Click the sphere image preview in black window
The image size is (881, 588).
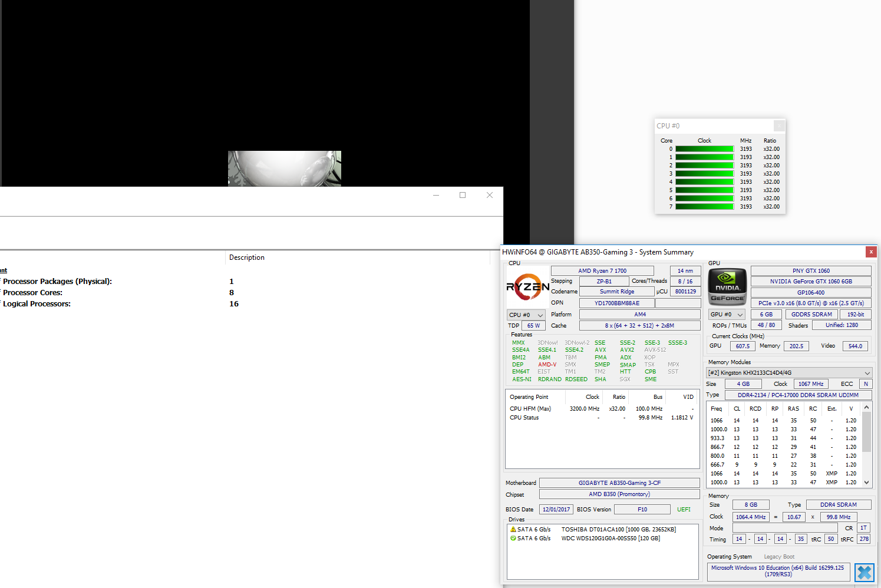(285, 169)
